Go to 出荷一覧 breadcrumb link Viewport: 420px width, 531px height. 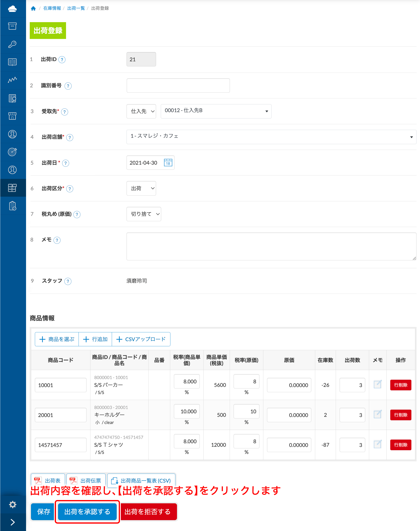pos(76,8)
